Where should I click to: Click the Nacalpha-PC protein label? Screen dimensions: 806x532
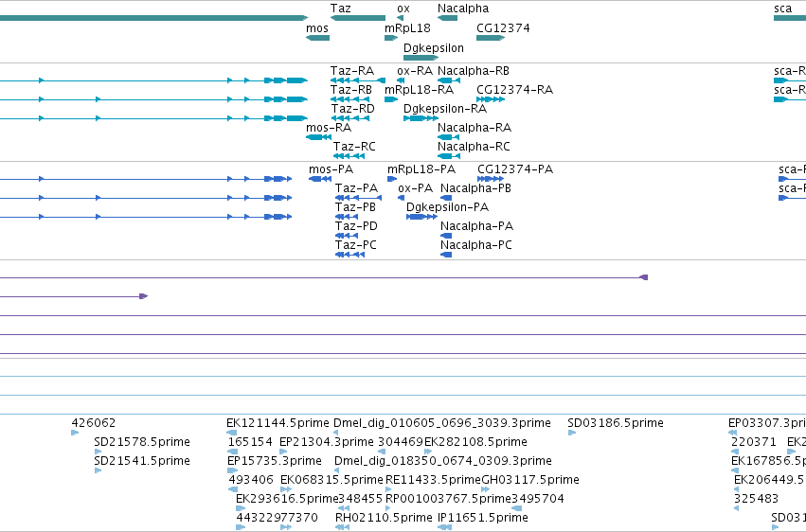(476, 245)
